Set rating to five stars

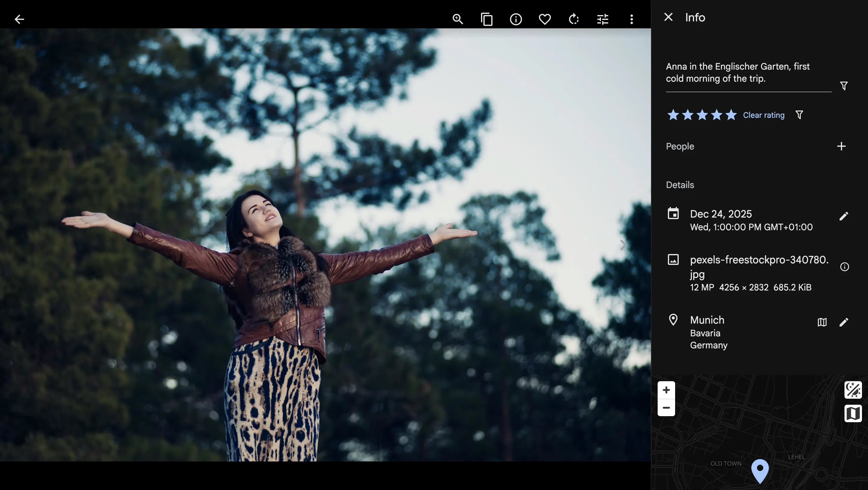click(731, 115)
